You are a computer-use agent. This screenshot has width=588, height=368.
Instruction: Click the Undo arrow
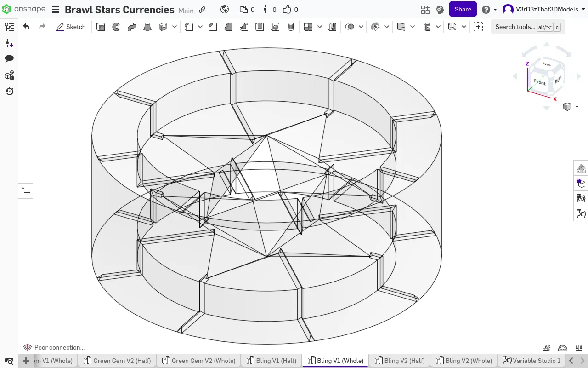(26, 27)
